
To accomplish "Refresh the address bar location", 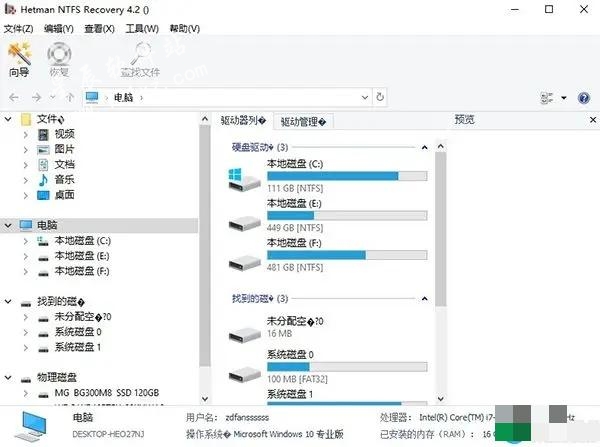I will point(380,97).
